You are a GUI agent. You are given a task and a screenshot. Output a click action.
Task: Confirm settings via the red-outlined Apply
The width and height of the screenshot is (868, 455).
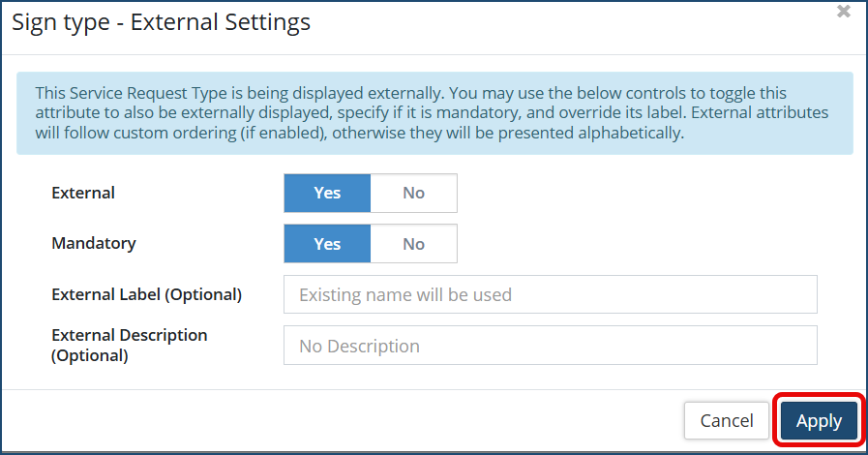click(819, 420)
